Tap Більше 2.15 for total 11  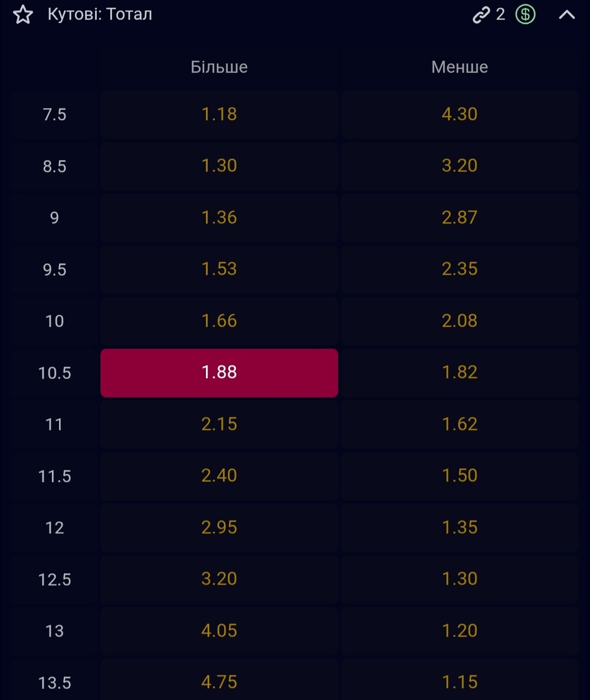point(219,424)
